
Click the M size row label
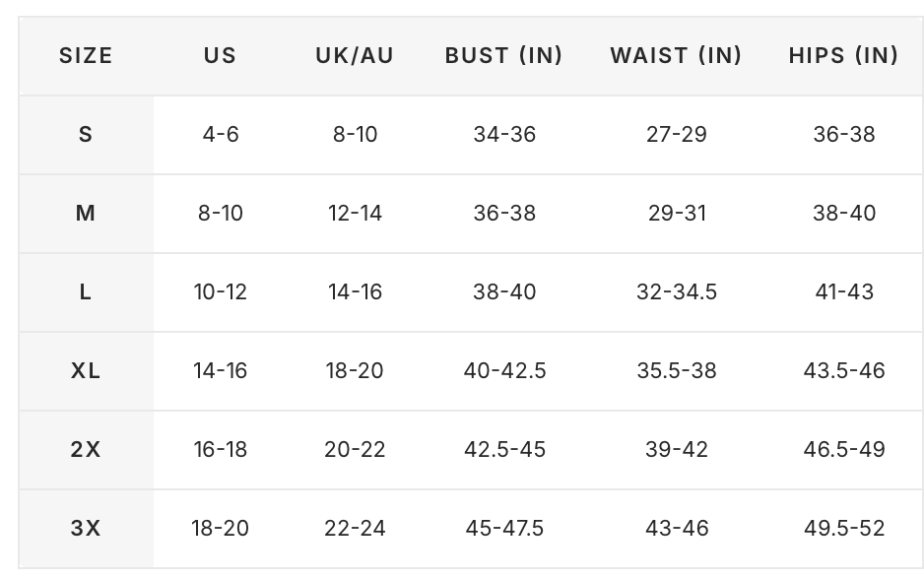[x=86, y=214]
